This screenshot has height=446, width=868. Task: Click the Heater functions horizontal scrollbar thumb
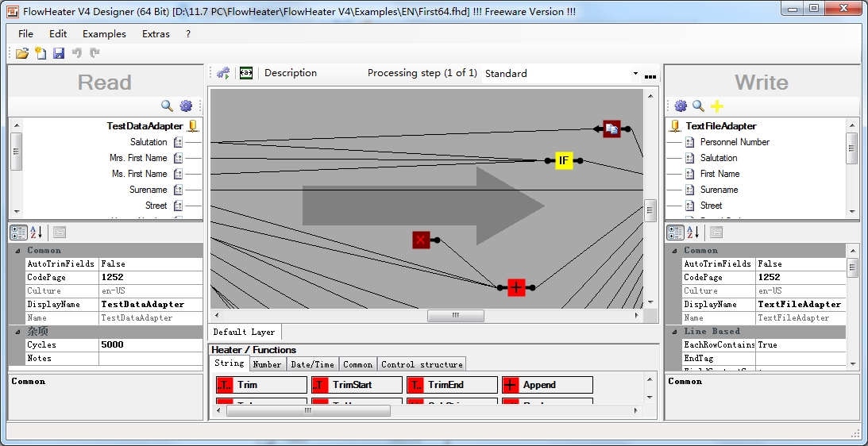pos(307,410)
